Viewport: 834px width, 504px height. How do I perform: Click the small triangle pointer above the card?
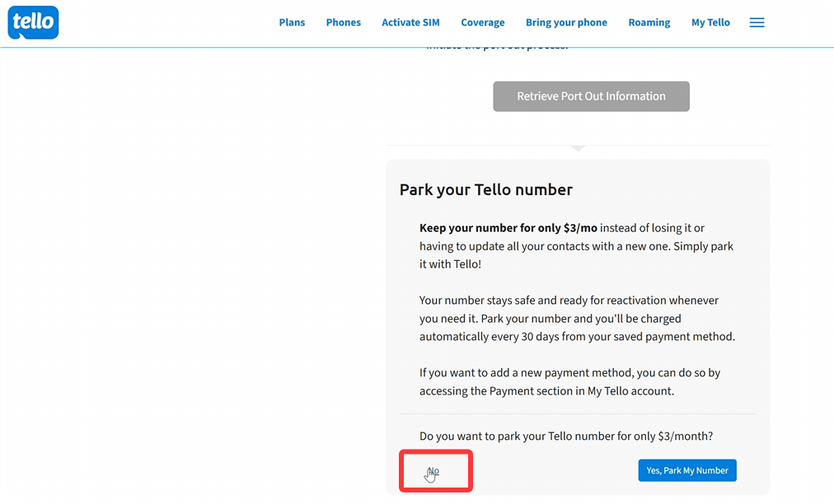coord(578,149)
